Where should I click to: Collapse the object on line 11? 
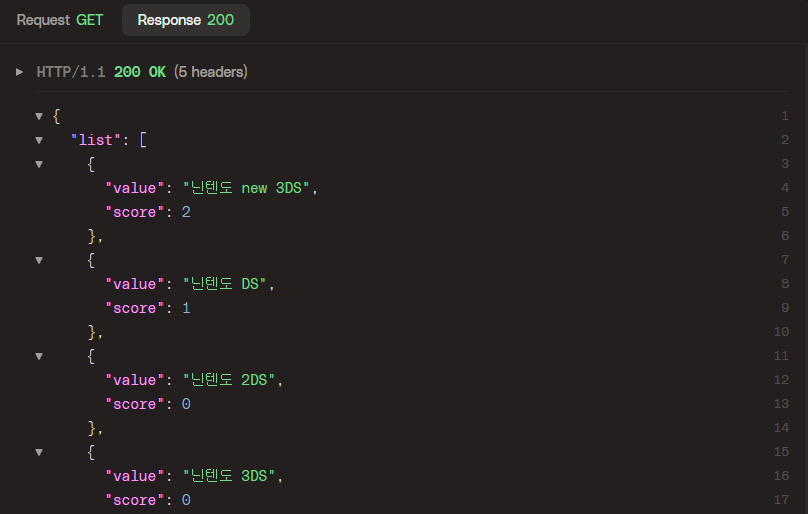pos(39,356)
